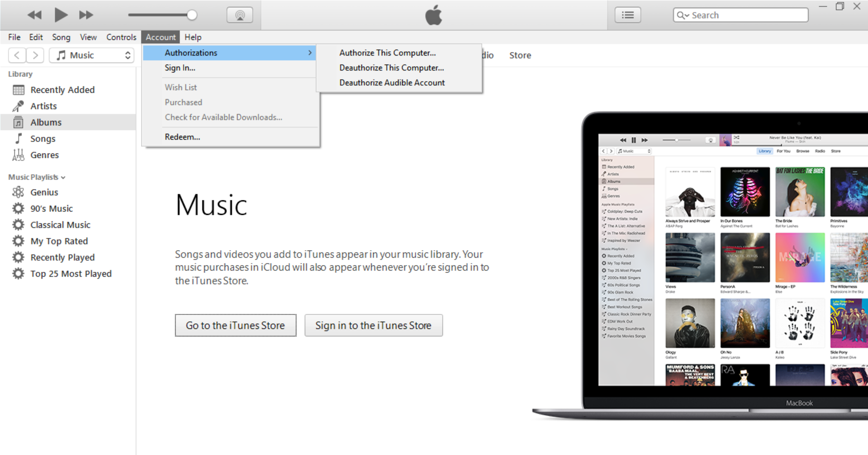Start playback with the Play button
The width and height of the screenshot is (868, 455).
click(x=61, y=15)
